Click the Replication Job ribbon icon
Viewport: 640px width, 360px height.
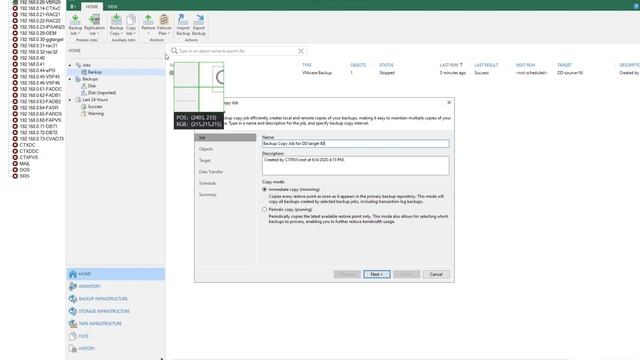94,24
